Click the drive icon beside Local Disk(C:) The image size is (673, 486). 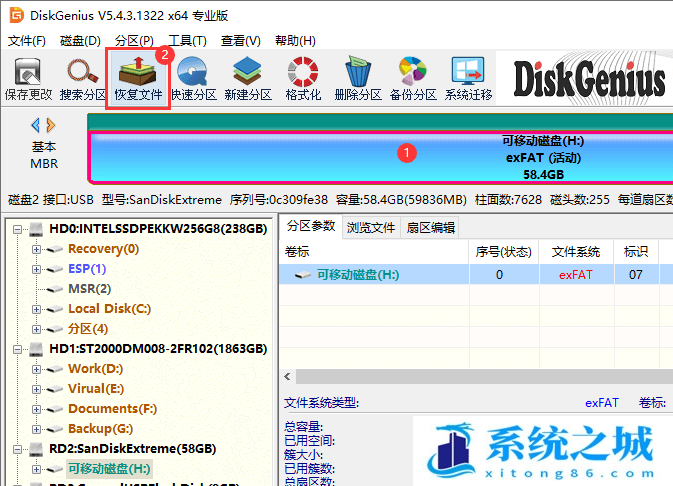(x=55, y=310)
